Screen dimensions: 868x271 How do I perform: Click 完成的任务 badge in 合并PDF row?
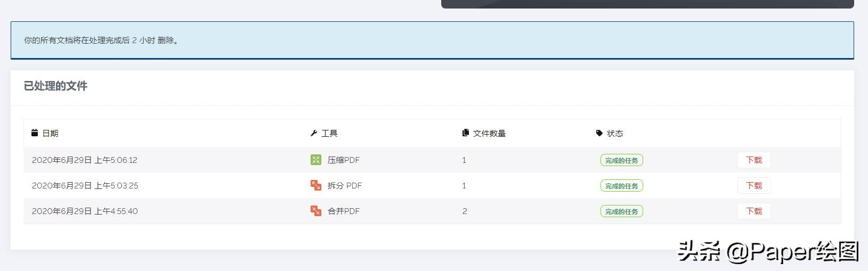coord(622,211)
